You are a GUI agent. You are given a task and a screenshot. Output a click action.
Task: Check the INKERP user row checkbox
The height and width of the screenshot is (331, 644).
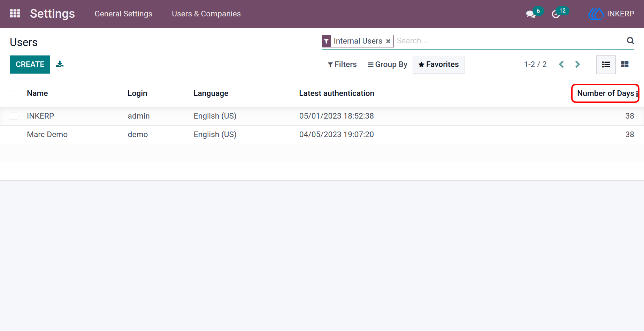tap(14, 116)
